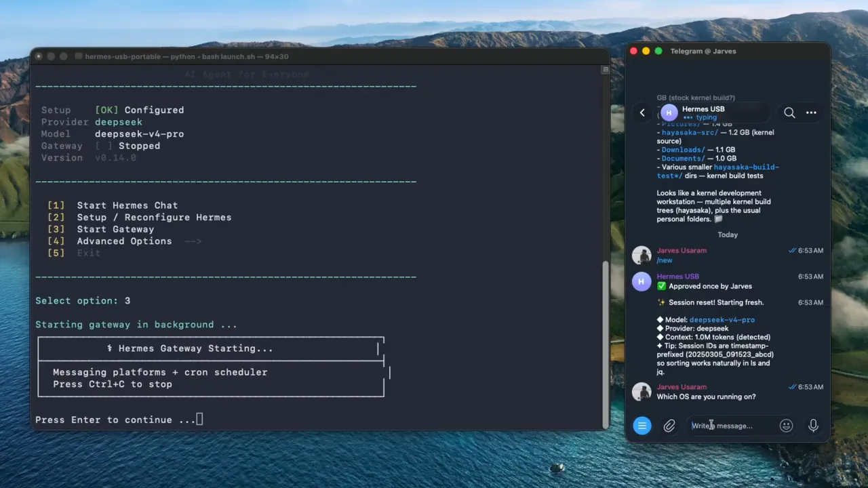The height and width of the screenshot is (488, 868).
Task: Open the emoji picker in Telegram
Action: (786, 426)
